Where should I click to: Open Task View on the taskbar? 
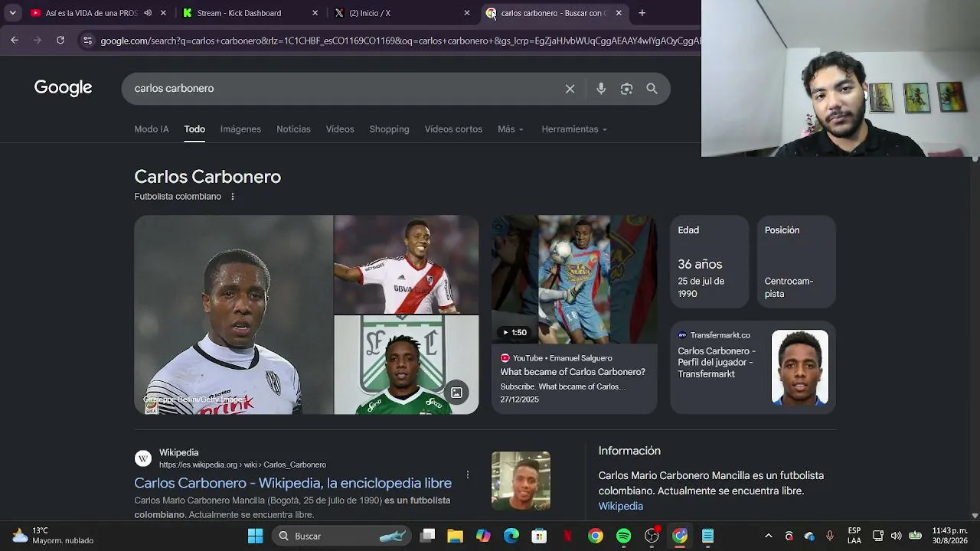coord(428,536)
